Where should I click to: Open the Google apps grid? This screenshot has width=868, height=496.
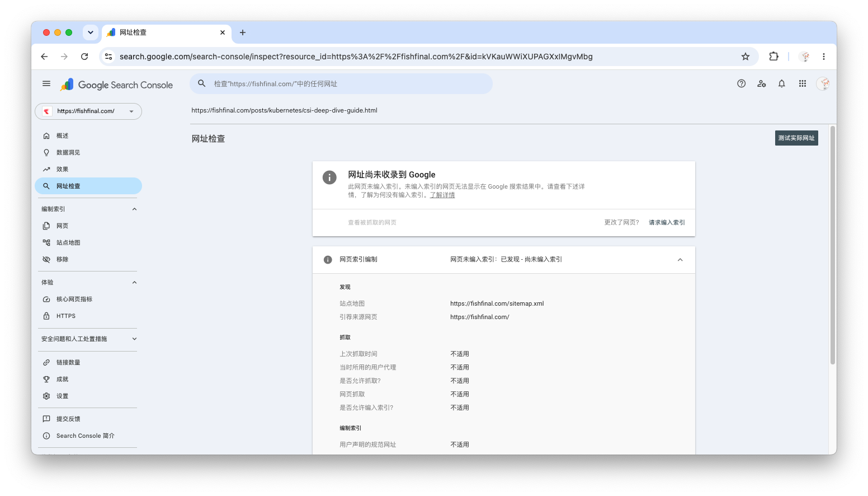pyautogui.click(x=802, y=84)
